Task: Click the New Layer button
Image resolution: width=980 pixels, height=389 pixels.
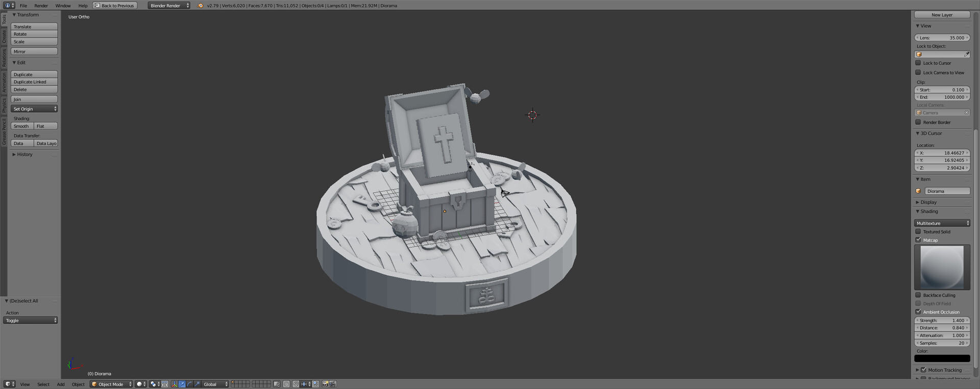Action: 942,15
